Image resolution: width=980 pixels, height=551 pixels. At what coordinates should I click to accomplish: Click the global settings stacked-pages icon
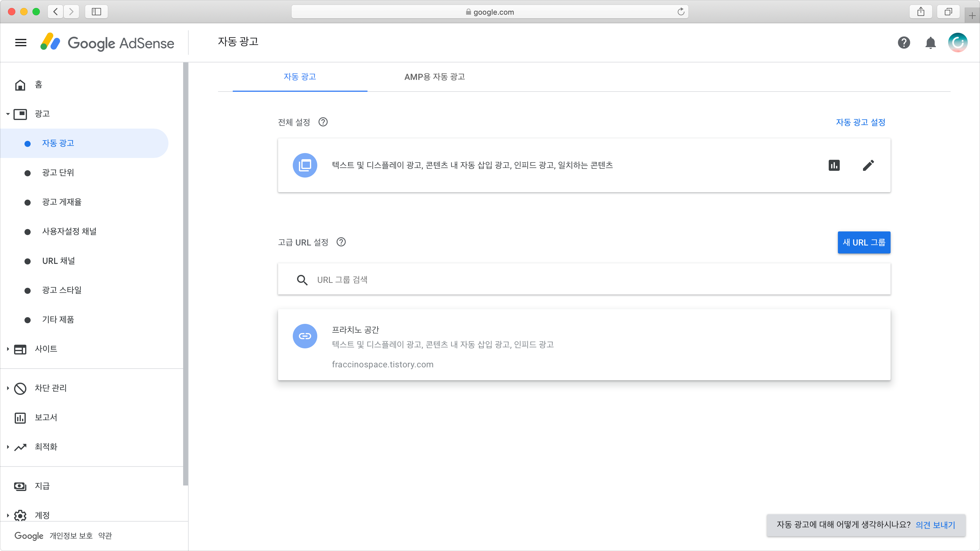[x=305, y=165]
